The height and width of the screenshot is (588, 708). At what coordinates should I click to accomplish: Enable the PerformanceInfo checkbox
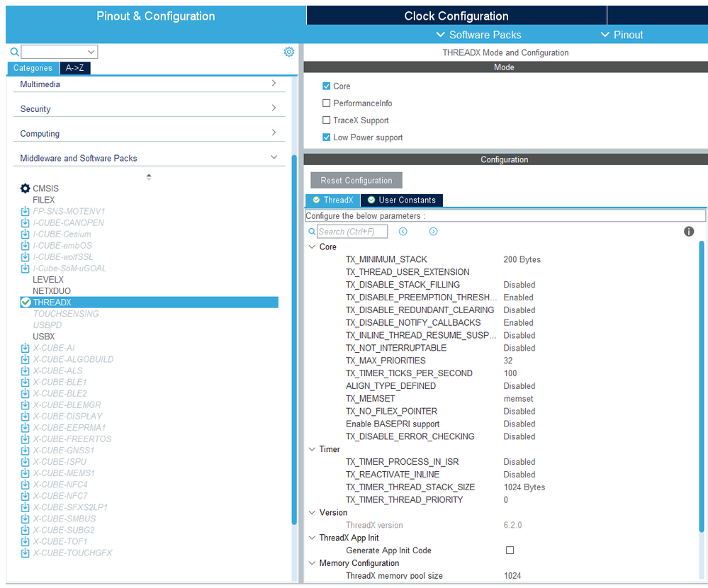(327, 103)
